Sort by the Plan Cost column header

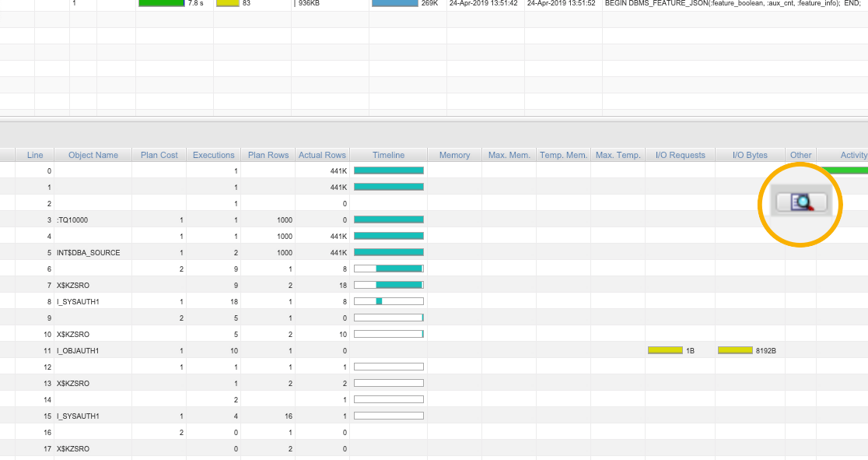(159, 155)
